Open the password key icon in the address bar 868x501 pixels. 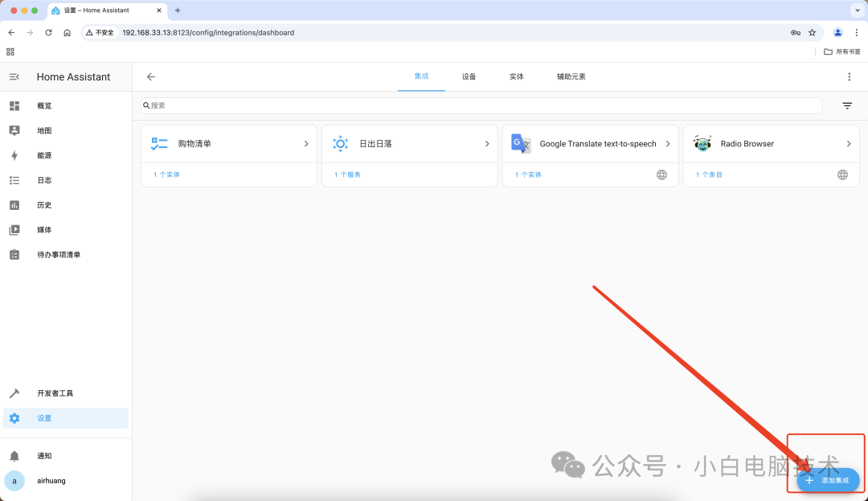pos(796,33)
